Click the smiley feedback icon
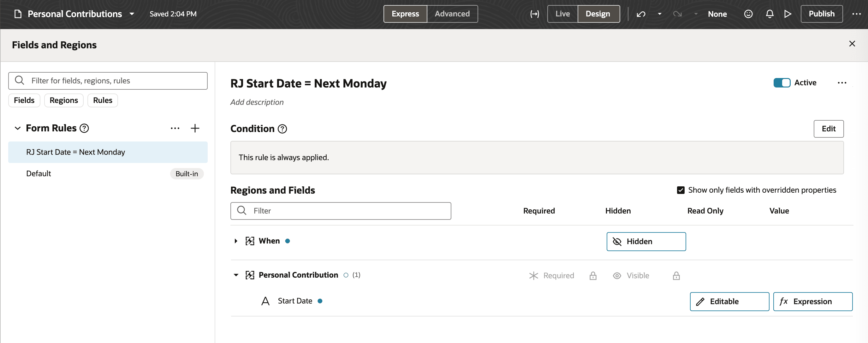The height and width of the screenshot is (343, 868). click(748, 14)
